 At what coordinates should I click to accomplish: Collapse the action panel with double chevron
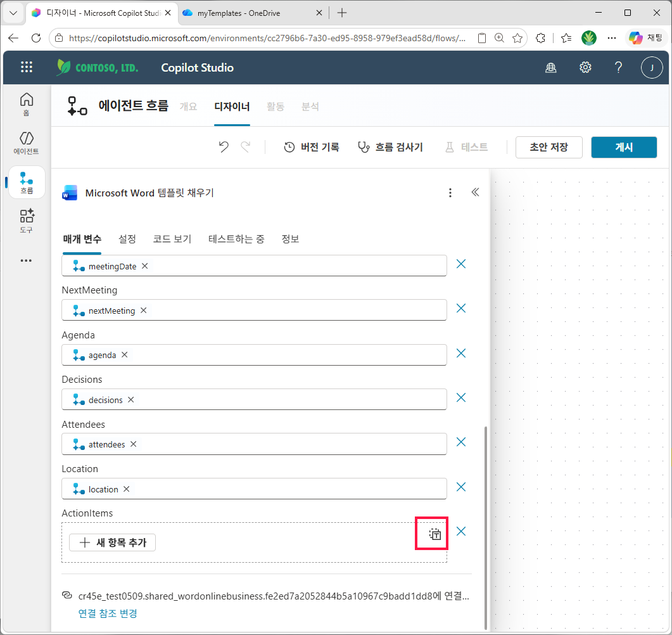pos(475,192)
